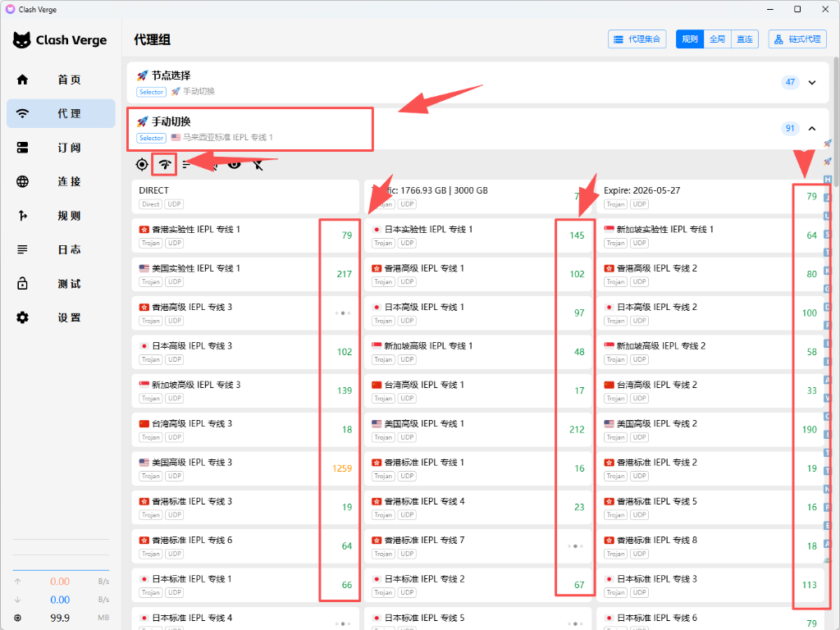The height and width of the screenshot is (630, 840).
Task: Open the 日志 sidebar label
Action: tap(69, 249)
